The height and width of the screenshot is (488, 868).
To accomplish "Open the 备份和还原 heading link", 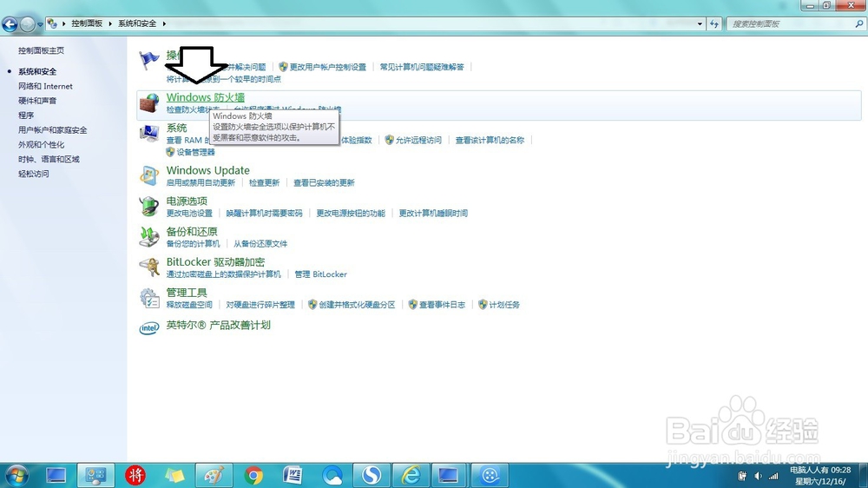I will pyautogui.click(x=192, y=232).
